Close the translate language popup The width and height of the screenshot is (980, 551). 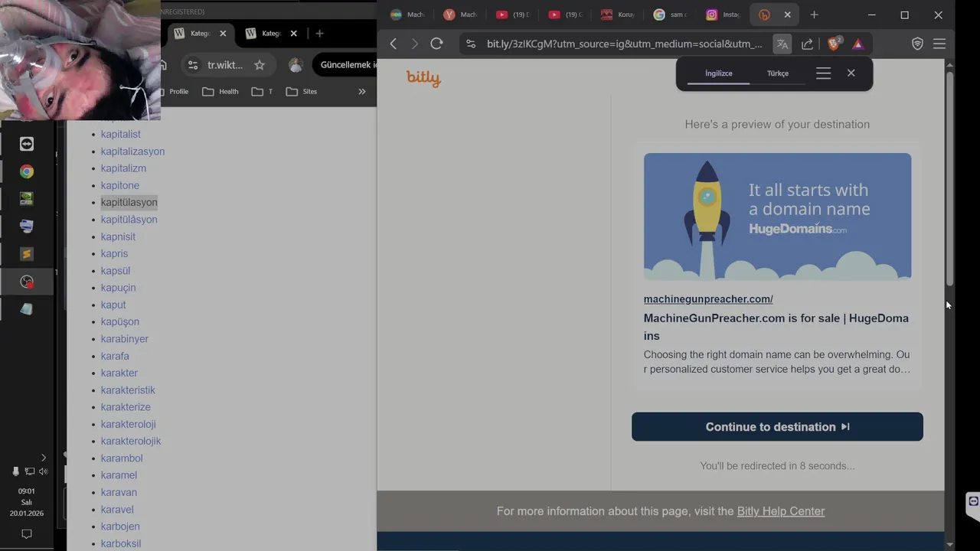(x=851, y=73)
